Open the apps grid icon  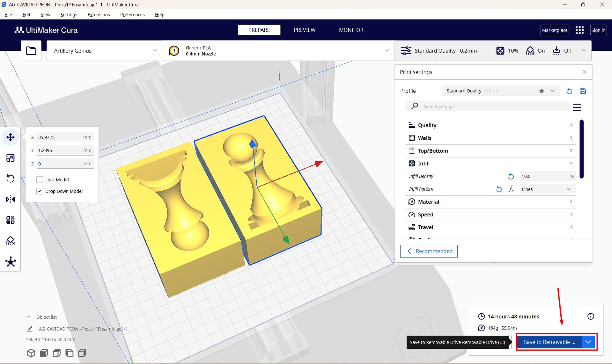579,30
